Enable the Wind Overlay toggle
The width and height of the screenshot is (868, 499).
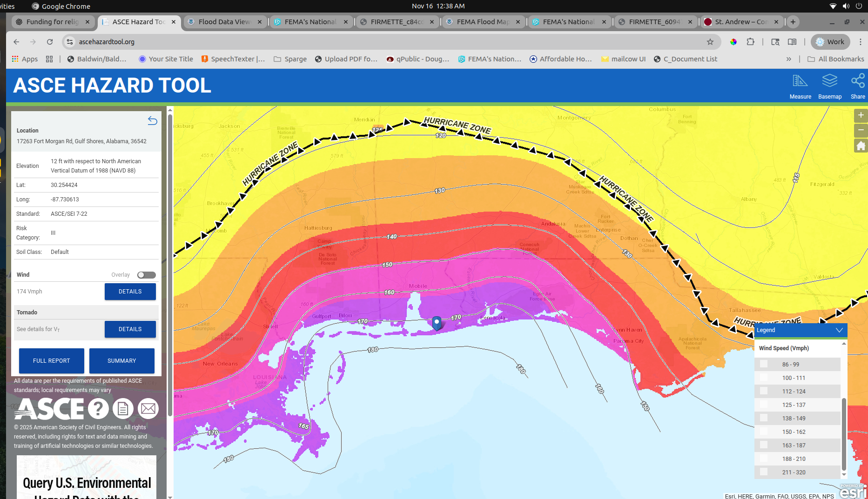[146, 275]
